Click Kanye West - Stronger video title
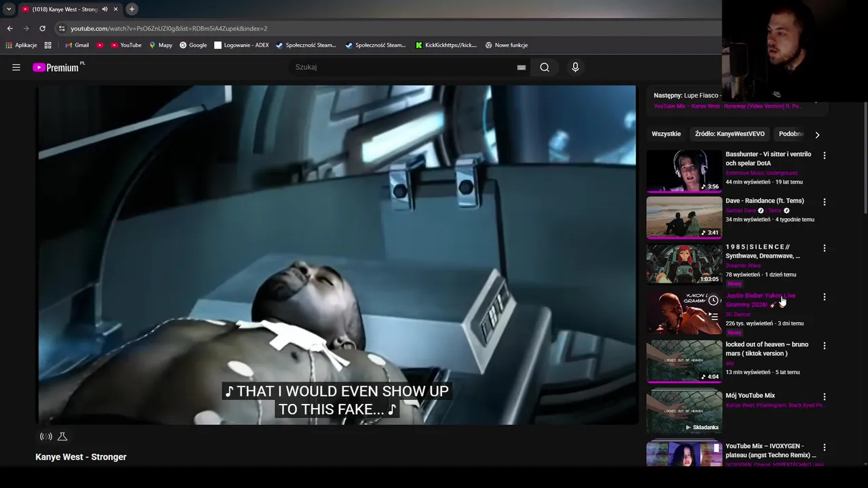This screenshot has width=868, height=488. 81,457
